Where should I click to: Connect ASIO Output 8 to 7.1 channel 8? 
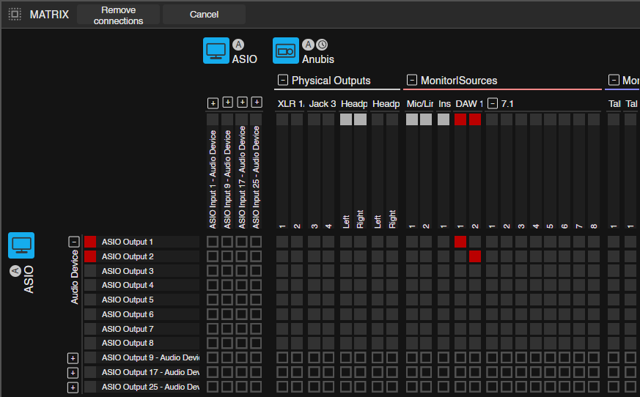pos(593,343)
